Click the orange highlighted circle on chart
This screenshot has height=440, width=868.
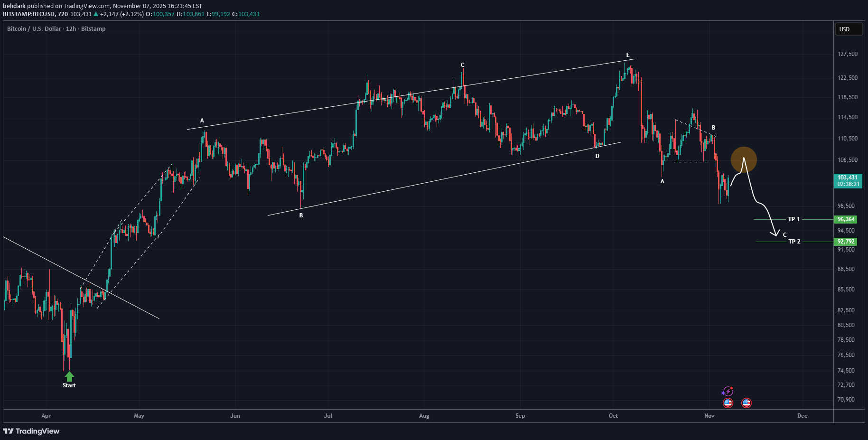[743, 159]
